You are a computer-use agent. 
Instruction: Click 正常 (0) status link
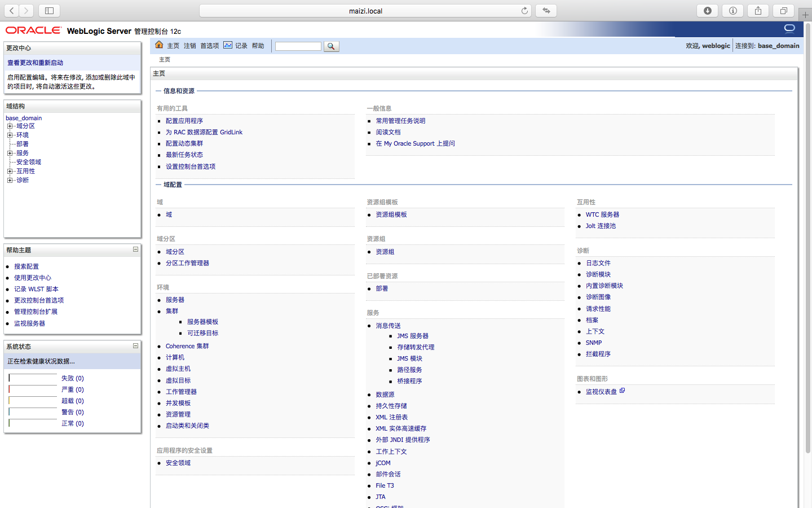tap(73, 423)
